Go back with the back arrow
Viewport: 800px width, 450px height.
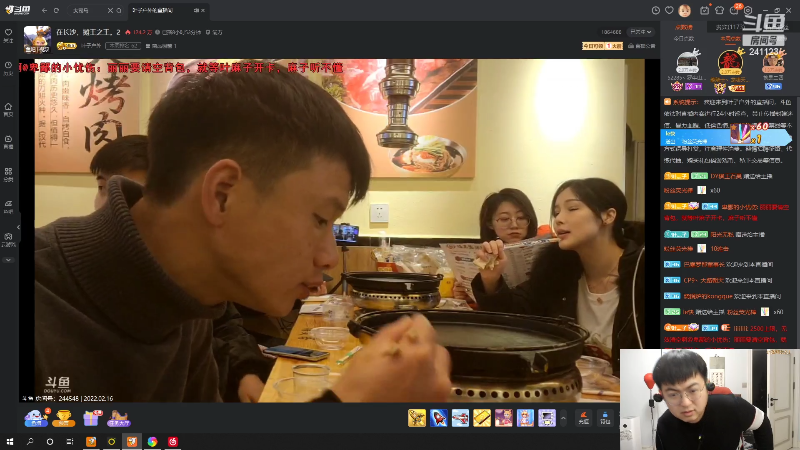tap(44, 10)
